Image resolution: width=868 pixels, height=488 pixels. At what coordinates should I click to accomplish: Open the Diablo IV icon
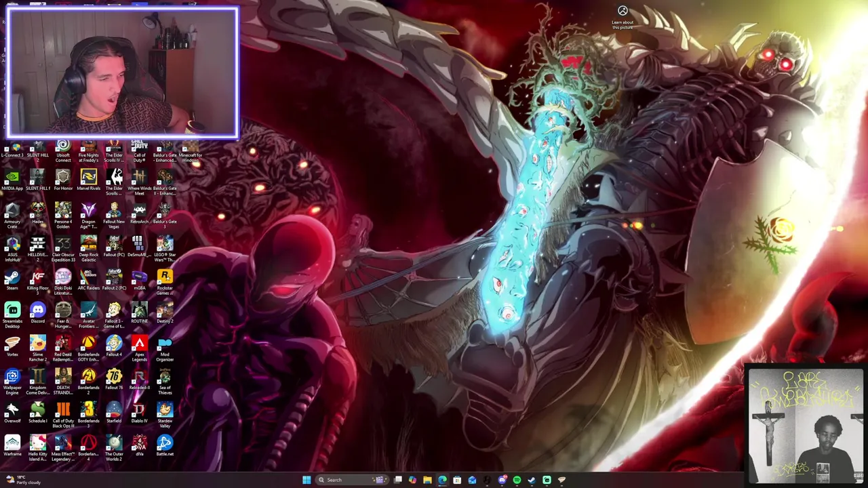(x=139, y=413)
